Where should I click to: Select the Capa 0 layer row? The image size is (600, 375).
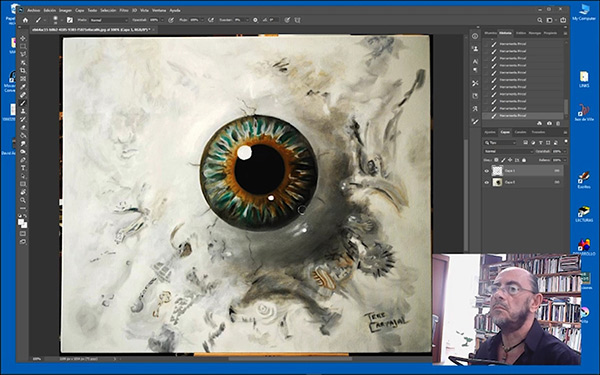pyautogui.click(x=523, y=183)
